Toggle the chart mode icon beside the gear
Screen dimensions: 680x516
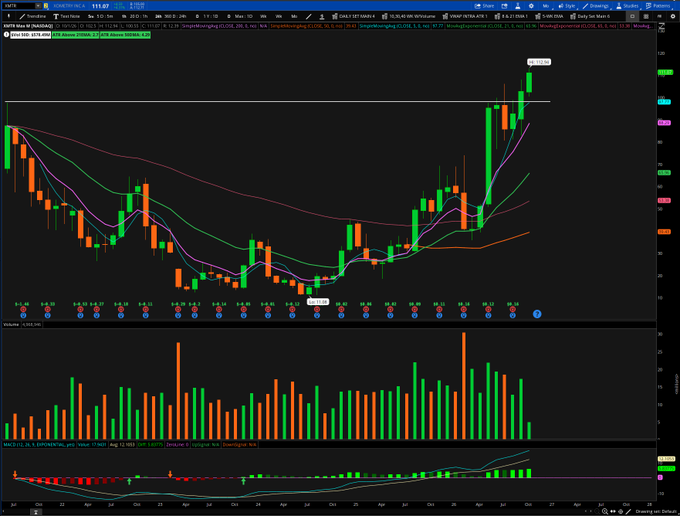click(x=660, y=16)
